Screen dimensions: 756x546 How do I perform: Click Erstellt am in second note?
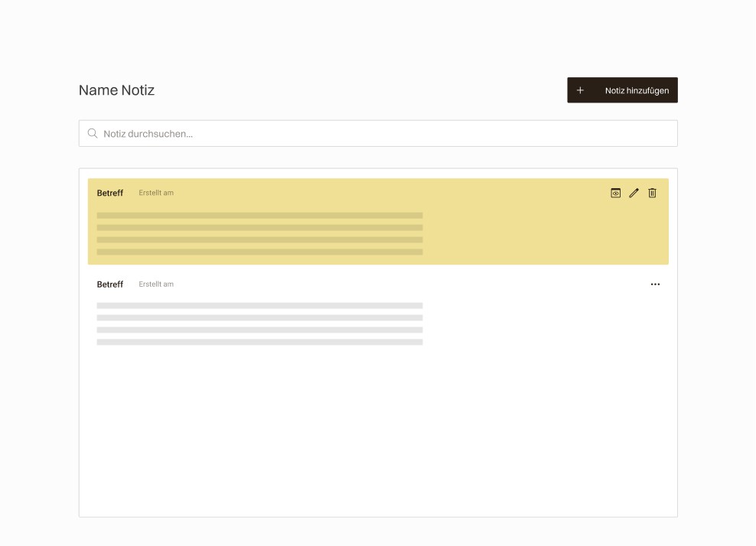coord(156,284)
